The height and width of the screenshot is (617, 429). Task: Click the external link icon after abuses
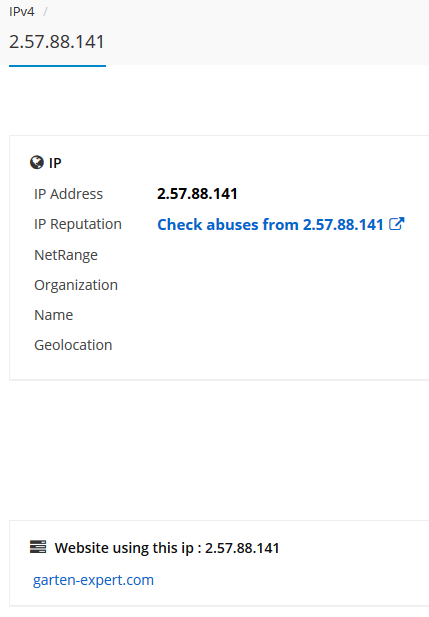coord(396,224)
